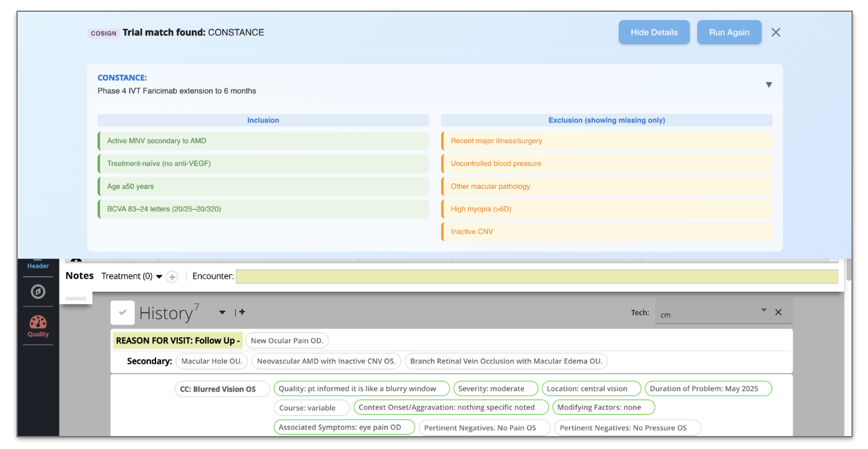Open the Tech dropdown showing cm
The image size is (868, 449).
pyautogui.click(x=764, y=309)
